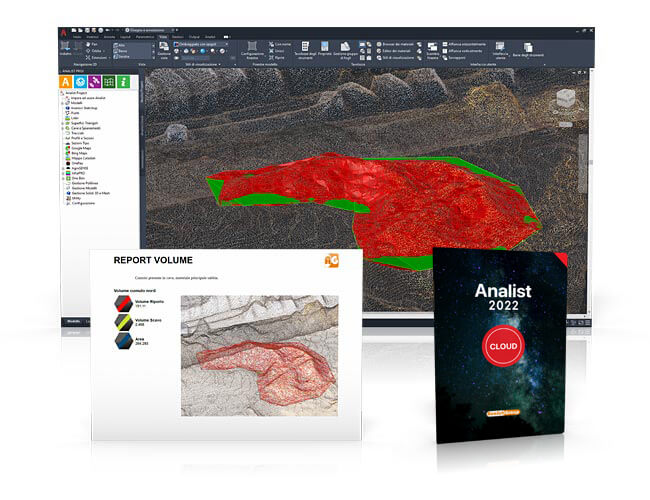Select Analist Project root tree item
The image size is (650, 500).
(76, 93)
